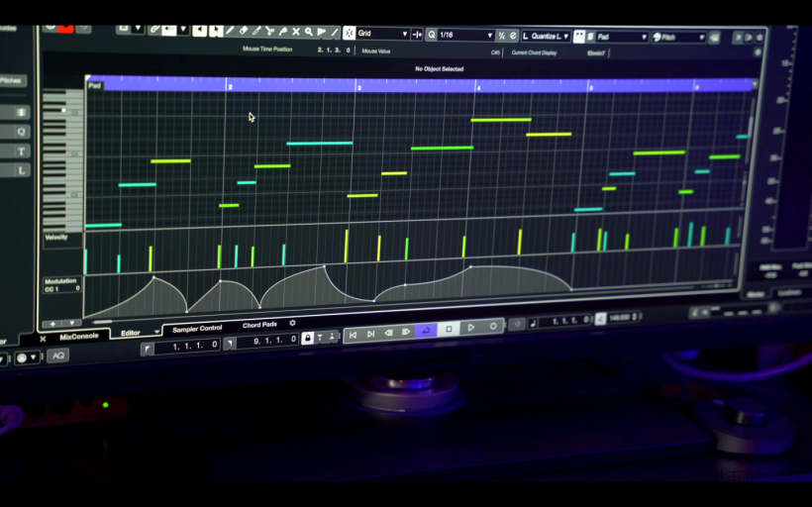812x507 pixels.
Task: Close the lower zone with X
Action: click(x=43, y=339)
